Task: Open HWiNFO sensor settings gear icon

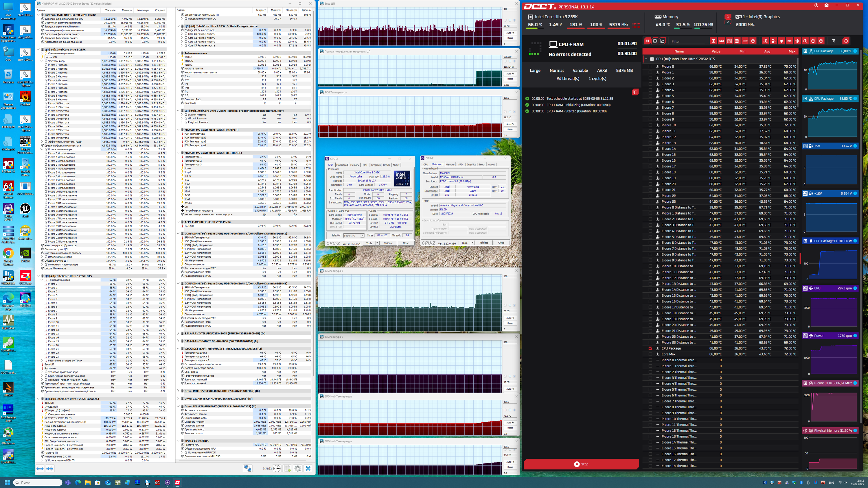Action: tap(297, 468)
